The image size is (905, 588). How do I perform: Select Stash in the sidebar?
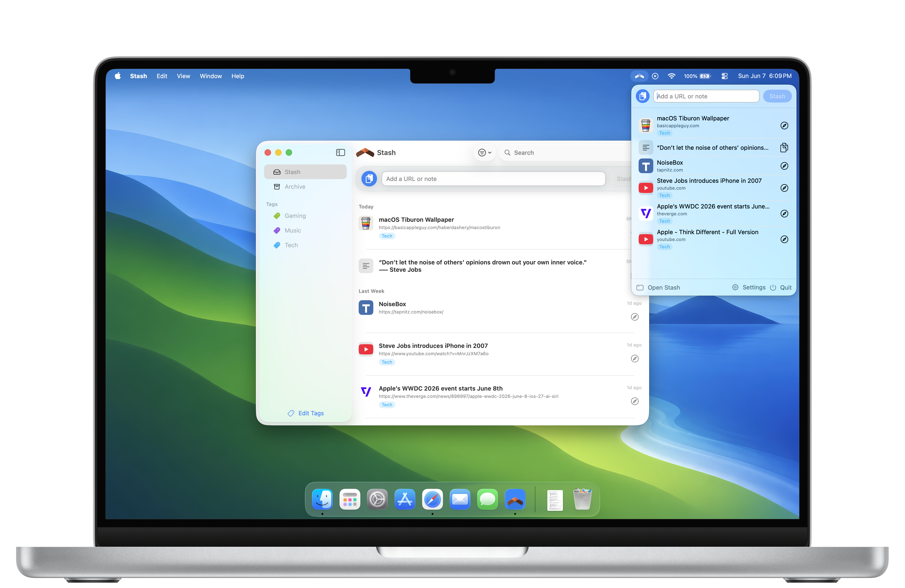click(x=305, y=172)
